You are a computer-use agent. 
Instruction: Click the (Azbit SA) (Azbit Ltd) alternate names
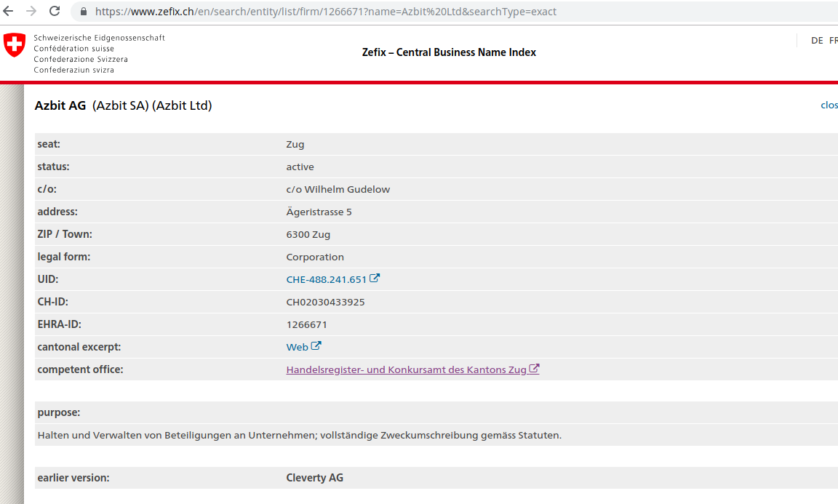[152, 106]
